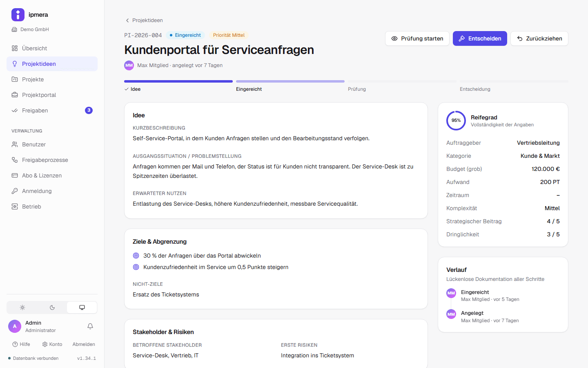Open Projekte in the sidebar
This screenshot has width=588, height=368.
pyautogui.click(x=52, y=79)
